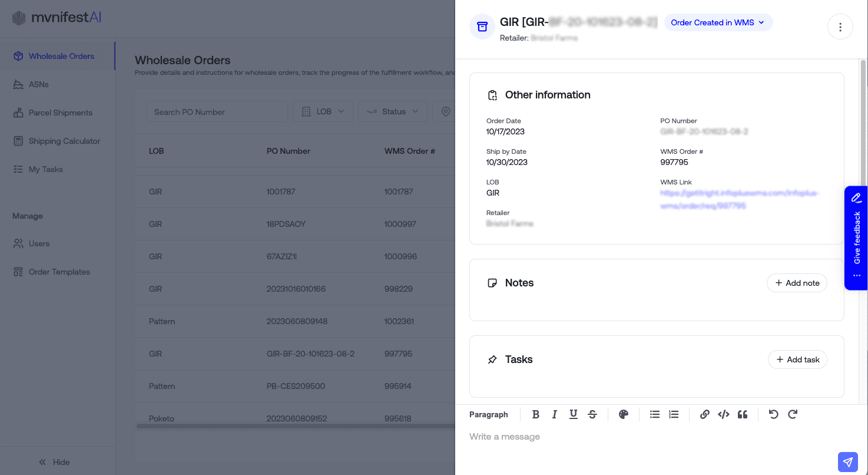Image resolution: width=868 pixels, height=475 pixels.
Task: Click the Ship by Date 10/30/2023
Action: (x=507, y=162)
